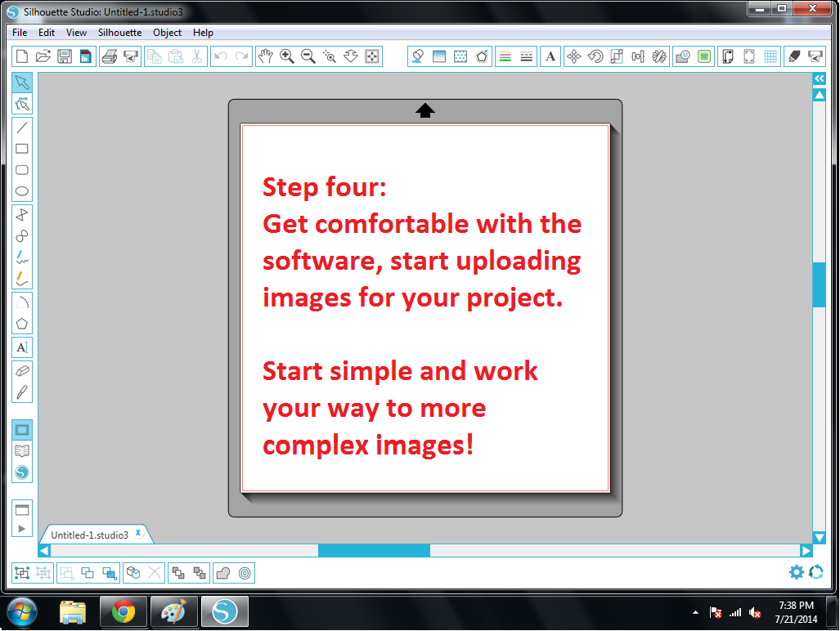Open the Object menu
The width and height of the screenshot is (840, 631).
(167, 33)
